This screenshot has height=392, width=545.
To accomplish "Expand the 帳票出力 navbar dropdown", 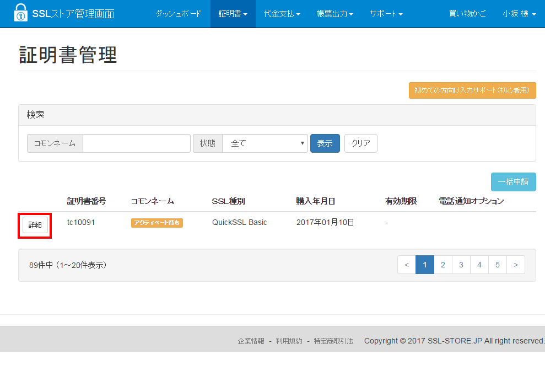I will tap(334, 14).
